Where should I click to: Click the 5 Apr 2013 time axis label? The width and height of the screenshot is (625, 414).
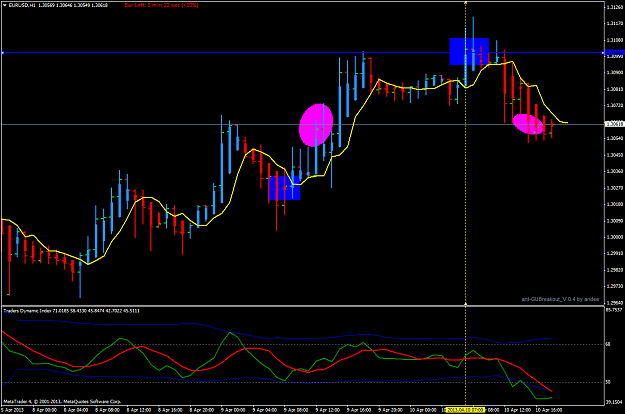coord(12,410)
